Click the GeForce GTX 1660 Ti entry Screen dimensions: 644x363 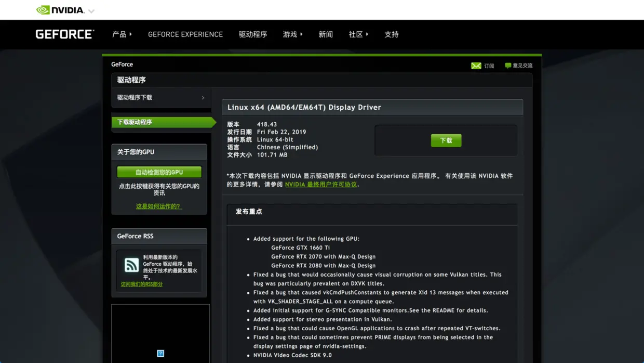pyautogui.click(x=300, y=248)
